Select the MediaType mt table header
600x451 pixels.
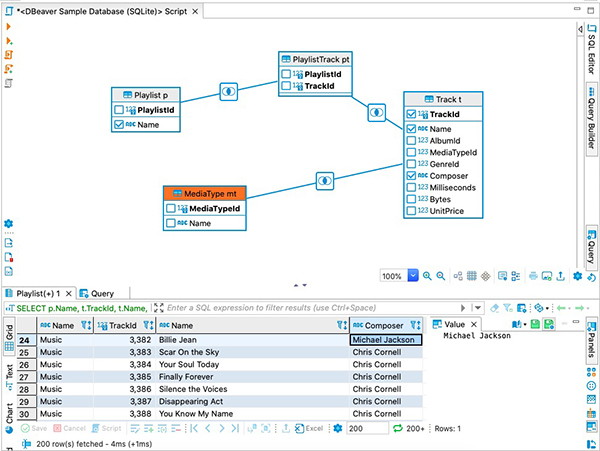pos(204,194)
